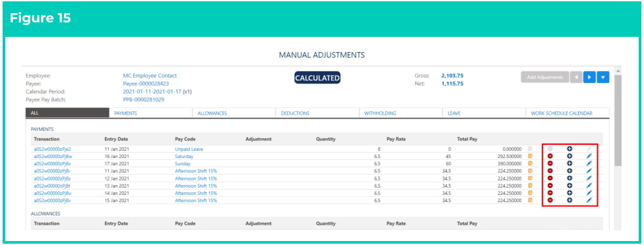The width and height of the screenshot is (644, 245).
Task: Open note icon for 15 Jan Afternoon Shift
Action: pos(531,200)
